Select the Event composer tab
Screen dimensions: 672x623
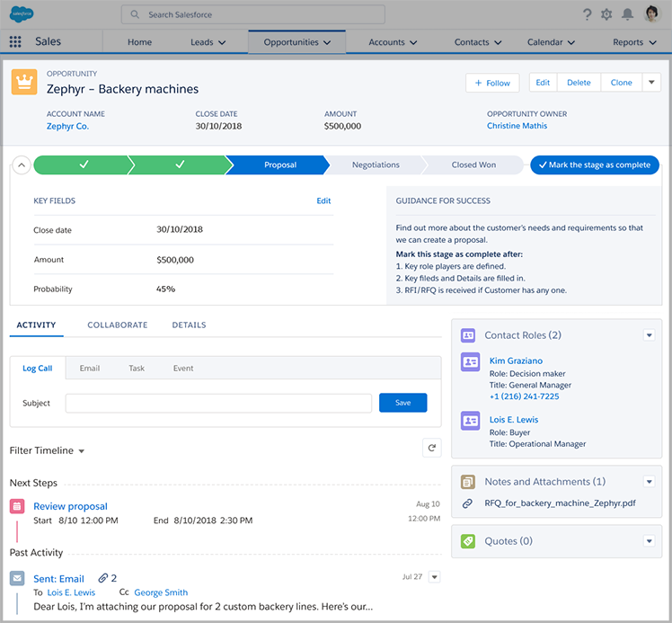click(183, 369)
